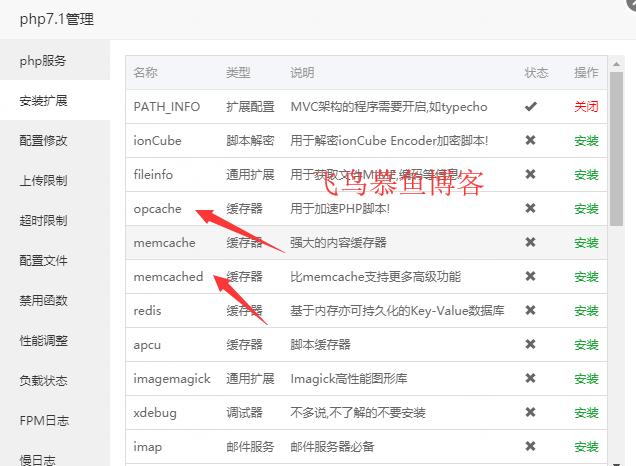636x466 pixels.
Task: Select the 禁用函数 sidebar tab
Action: pos(43,300)
